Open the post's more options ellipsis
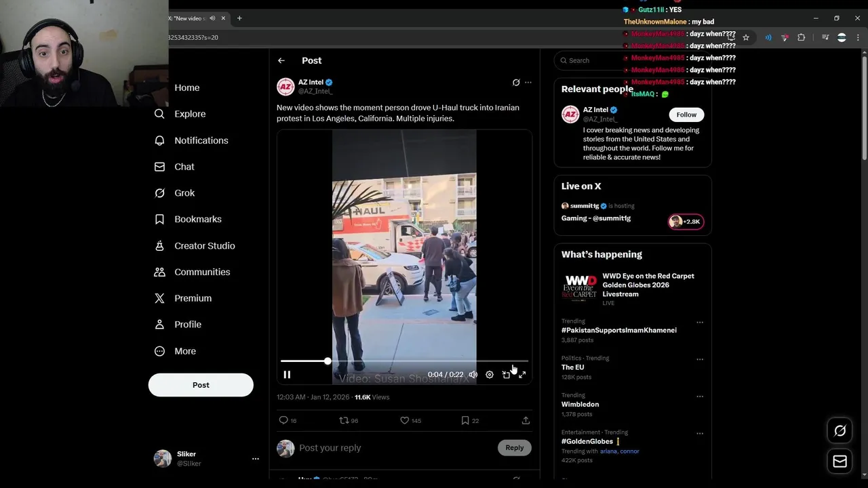This screenshot has height=488, width=868. tap(528, 83)
